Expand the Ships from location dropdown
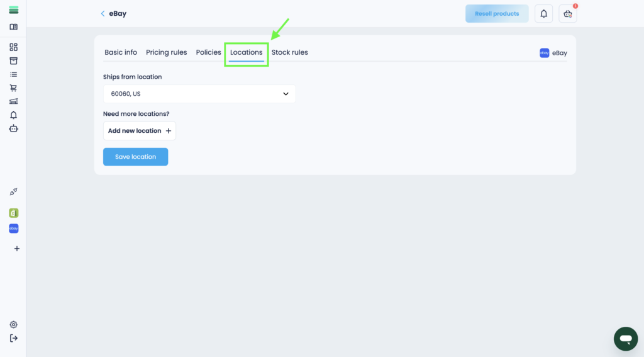Viewport: 644px width, 357px height. [x=199, y=94]
